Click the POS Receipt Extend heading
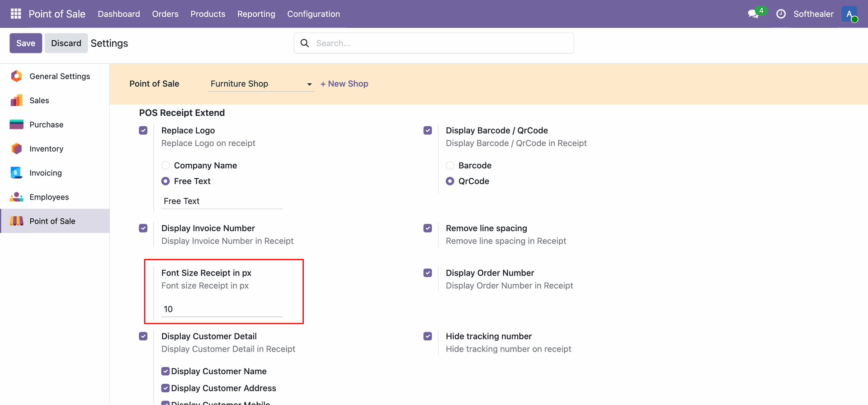Screen dimensions: 868x405 click(182, 113)
